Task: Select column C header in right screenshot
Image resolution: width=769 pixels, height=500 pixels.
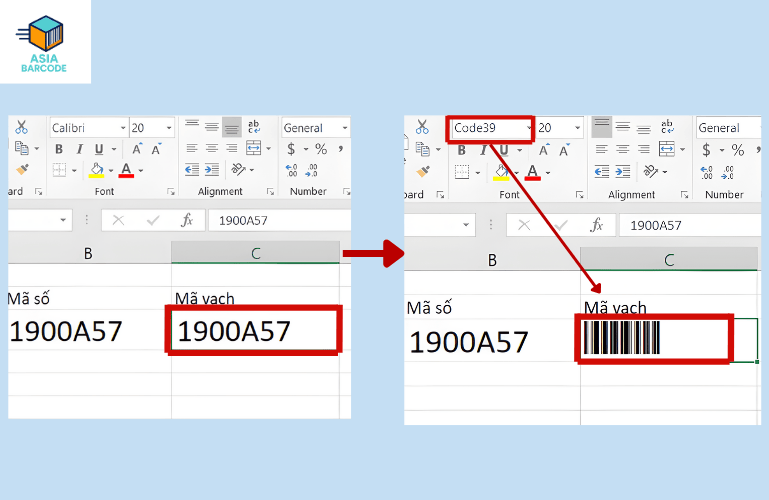Action: (669, 259)
